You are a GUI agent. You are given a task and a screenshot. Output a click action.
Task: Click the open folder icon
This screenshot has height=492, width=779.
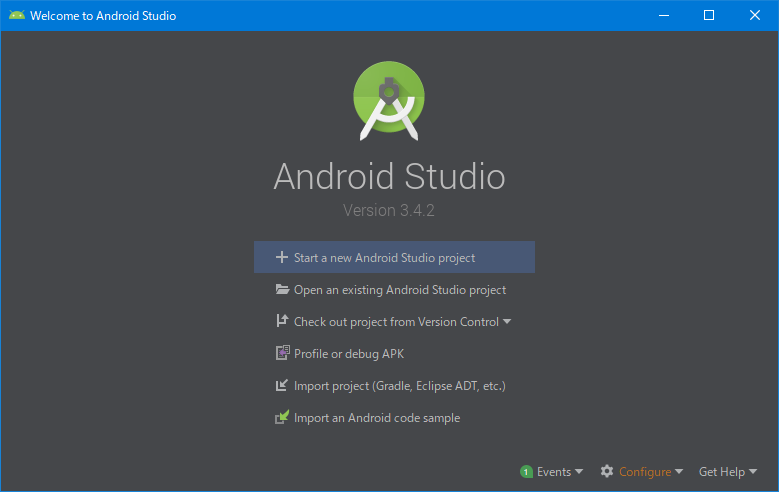[x=282, y=289]
